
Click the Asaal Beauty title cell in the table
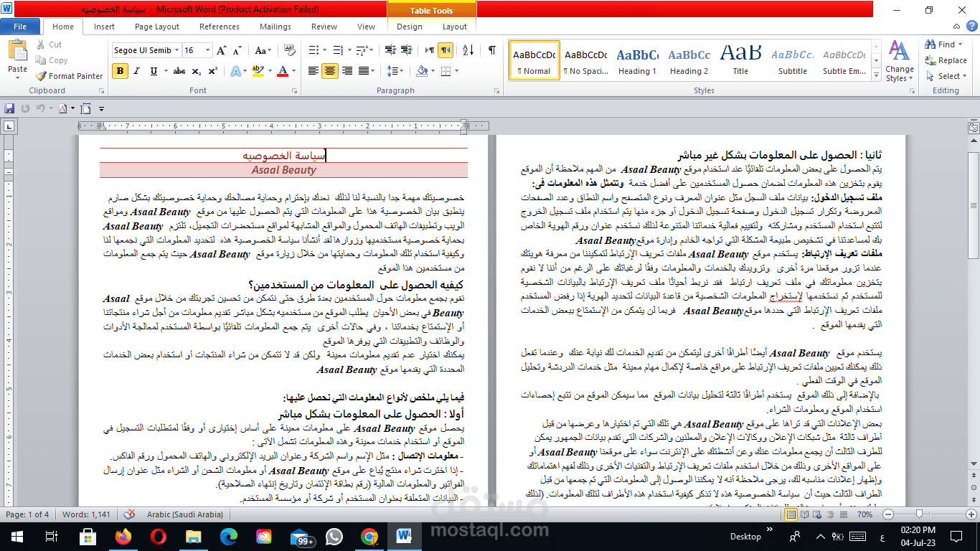[283, 170]
